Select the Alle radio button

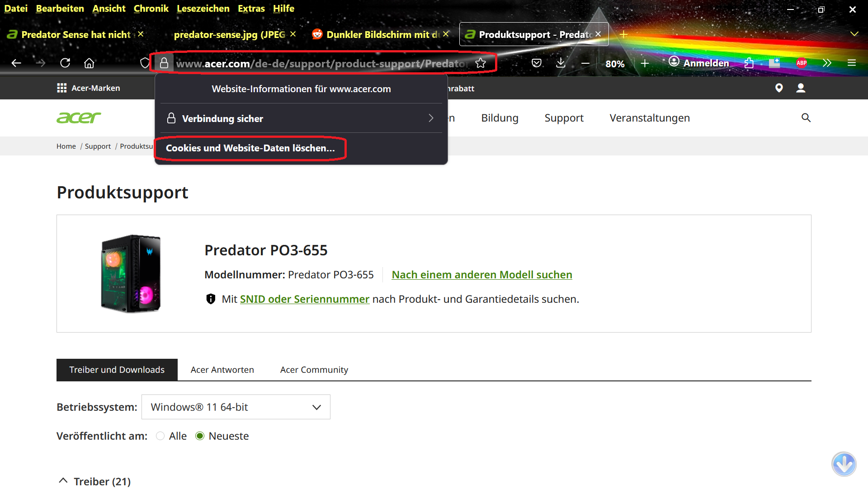160,436
